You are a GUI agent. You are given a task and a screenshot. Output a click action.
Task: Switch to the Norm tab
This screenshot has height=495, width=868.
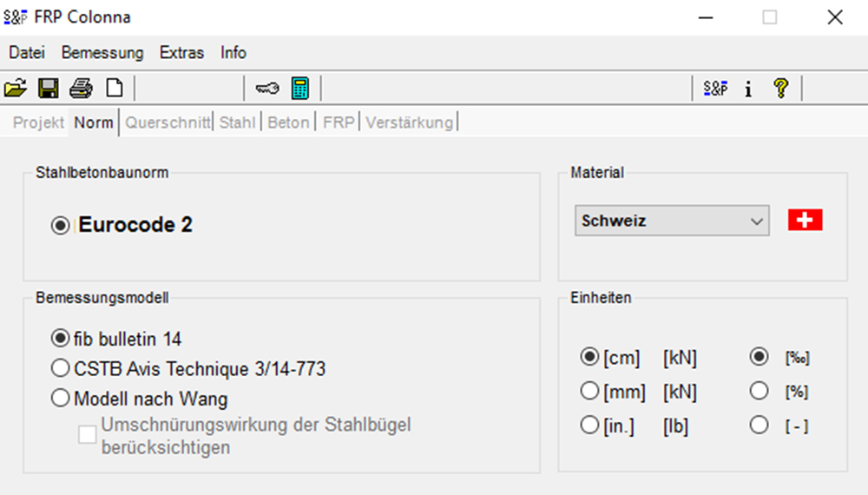click(94, 122)
